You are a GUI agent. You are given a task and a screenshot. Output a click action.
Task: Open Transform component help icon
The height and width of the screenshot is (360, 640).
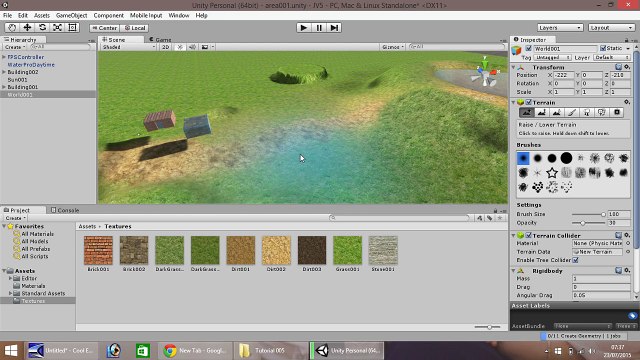(618, 67)
